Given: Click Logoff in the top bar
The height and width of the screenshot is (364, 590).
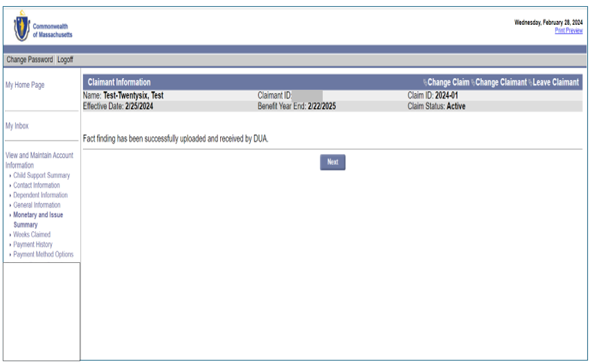Looking at the screenshot, I should click(x=65, y=60).
